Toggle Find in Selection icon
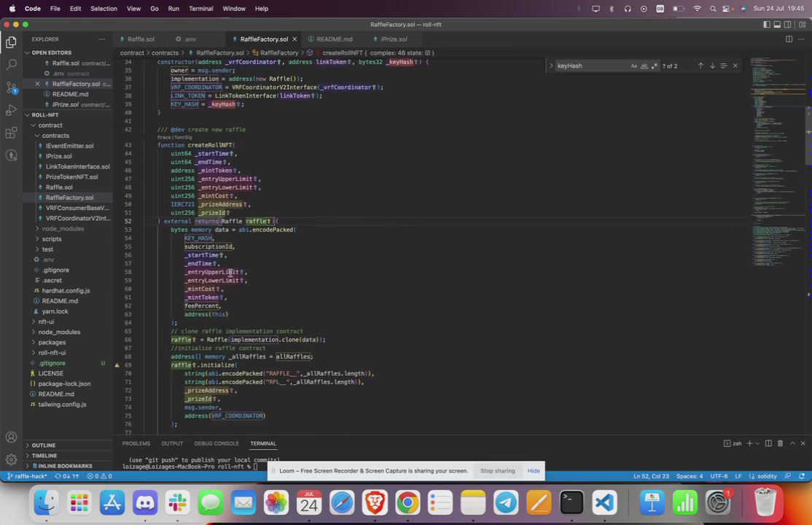The height and width of the screenshot is (525, 812). pyautogui.click(x=724, y=66)
